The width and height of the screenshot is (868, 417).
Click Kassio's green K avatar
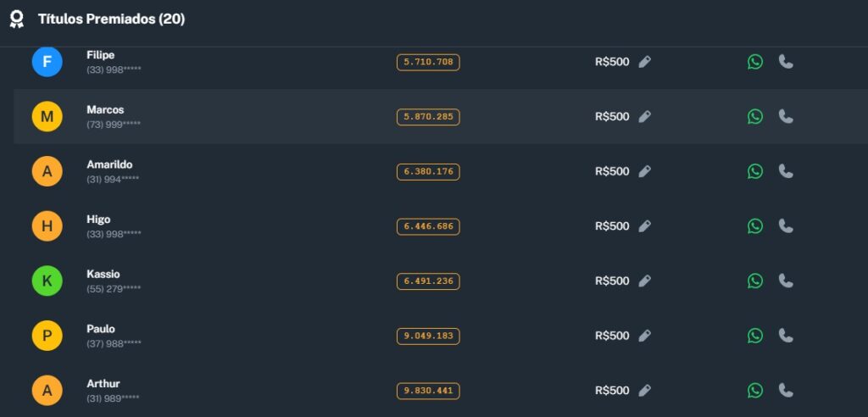[47, 281]
